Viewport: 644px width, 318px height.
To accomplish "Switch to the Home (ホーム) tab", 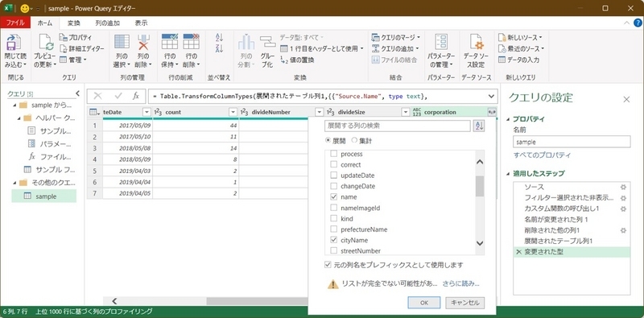I will click(x=45, y=23).
